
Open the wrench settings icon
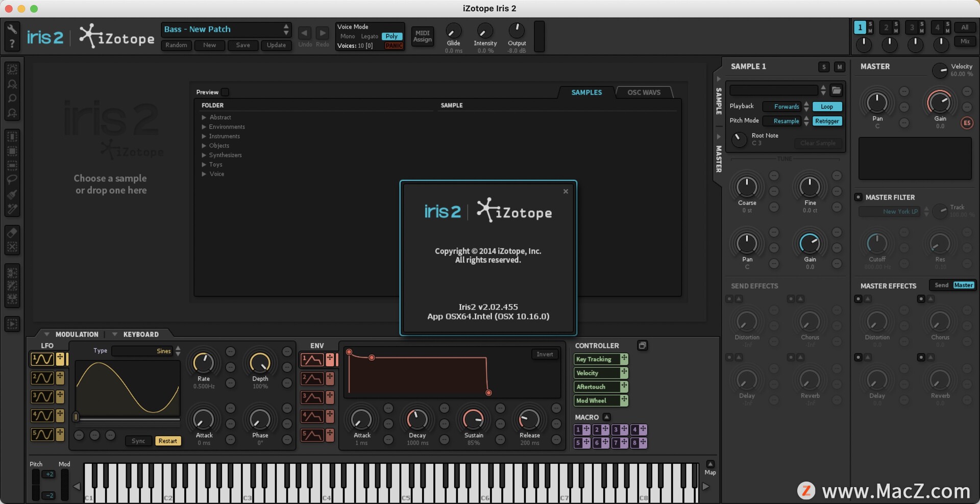point(12,29)
